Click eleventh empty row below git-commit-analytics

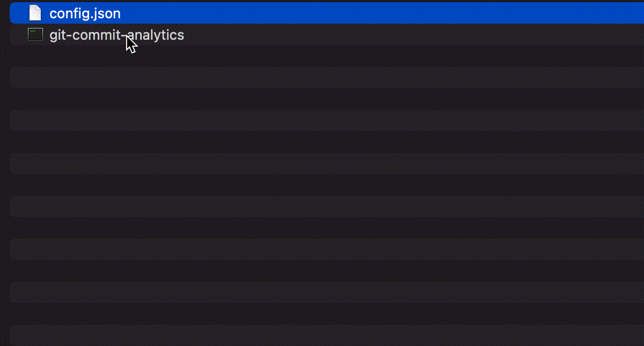click(327, 271)
